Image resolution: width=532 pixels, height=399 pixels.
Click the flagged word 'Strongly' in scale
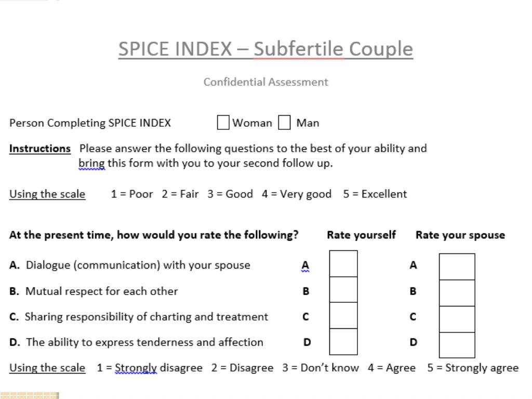136,368
